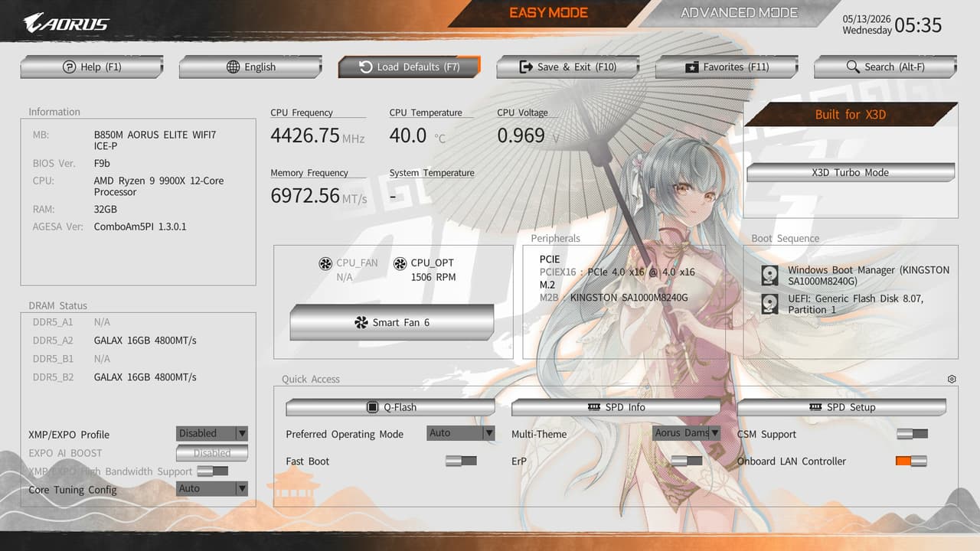980x551 pixels.
Task: Click the M2B KINGSTON SA1000M8240G entry
Action: click(613, 298)
